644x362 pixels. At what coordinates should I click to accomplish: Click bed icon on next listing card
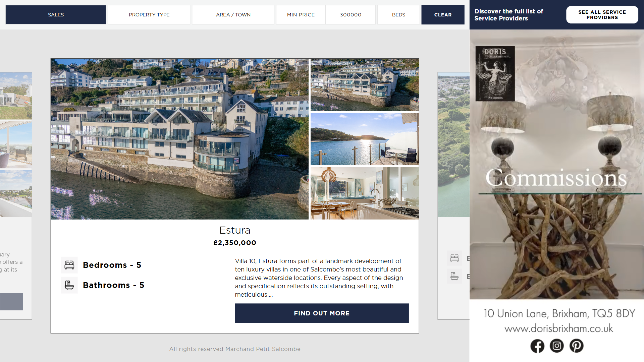pyautogui.click(x=454, y=258)
